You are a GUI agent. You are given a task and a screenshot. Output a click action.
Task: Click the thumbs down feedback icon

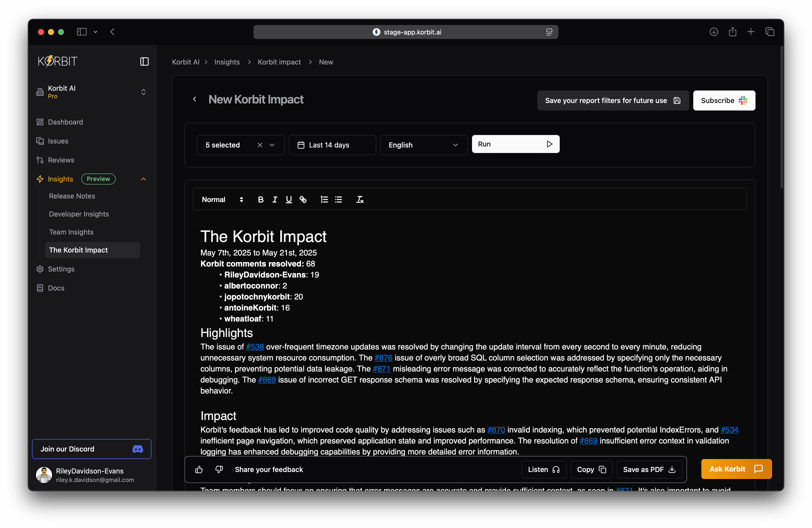(219, 470)
